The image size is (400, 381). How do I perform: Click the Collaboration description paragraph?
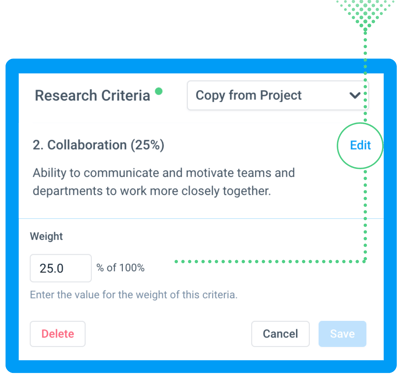tap(164, 182)
